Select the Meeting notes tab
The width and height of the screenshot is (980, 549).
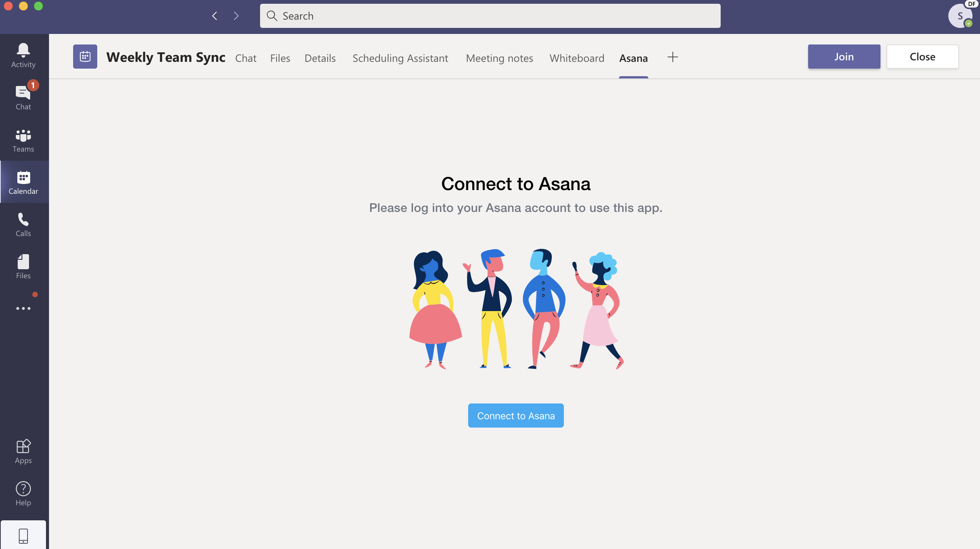tap(499, 57)
